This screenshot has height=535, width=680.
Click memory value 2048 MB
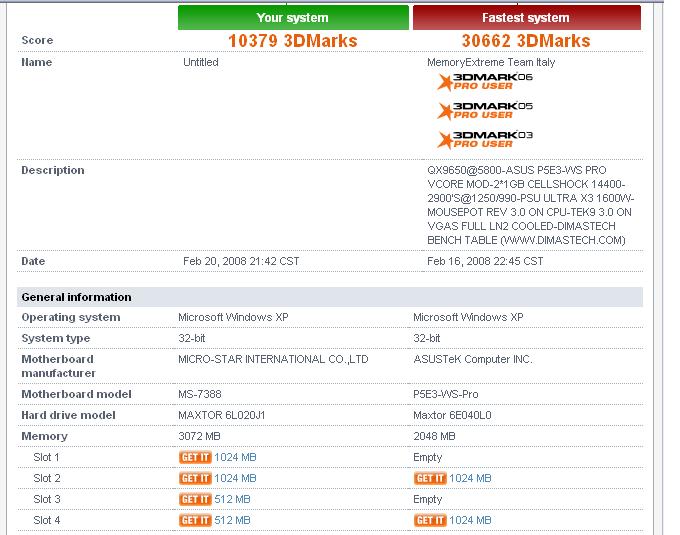[434, 436]
